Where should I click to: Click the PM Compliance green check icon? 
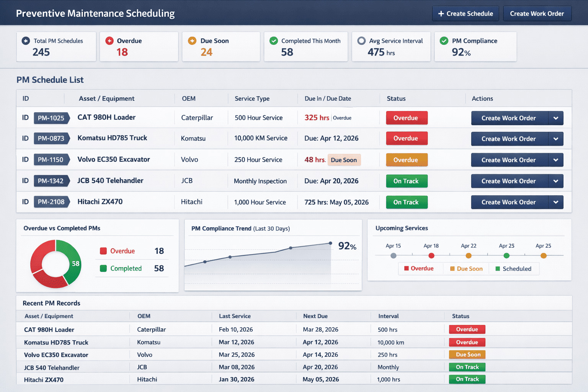(x=444, y=41)
